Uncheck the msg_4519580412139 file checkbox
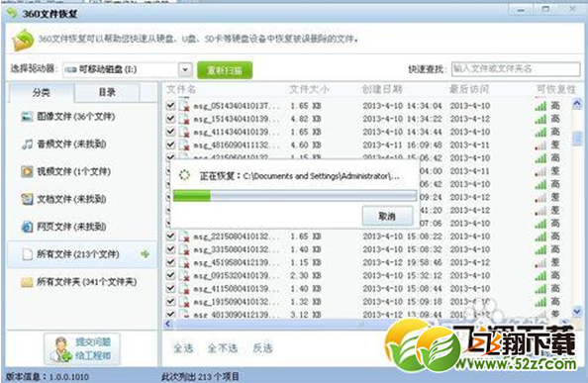Viewport: 588px width, 383px height. [170, 262]
